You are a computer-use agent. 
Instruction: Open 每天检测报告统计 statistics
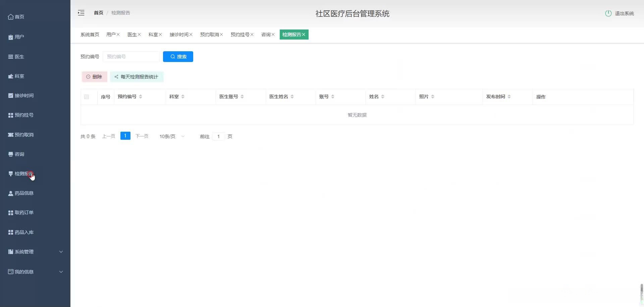(x=136, y=76)
